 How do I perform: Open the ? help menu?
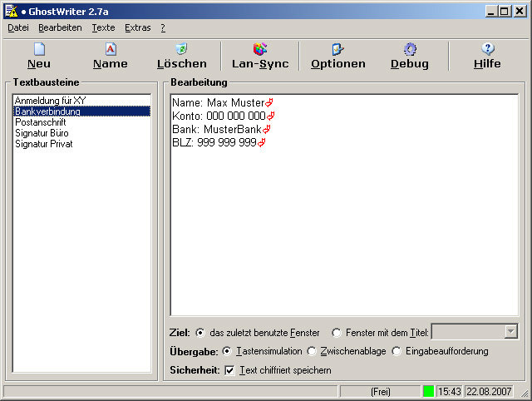point(163,27)
